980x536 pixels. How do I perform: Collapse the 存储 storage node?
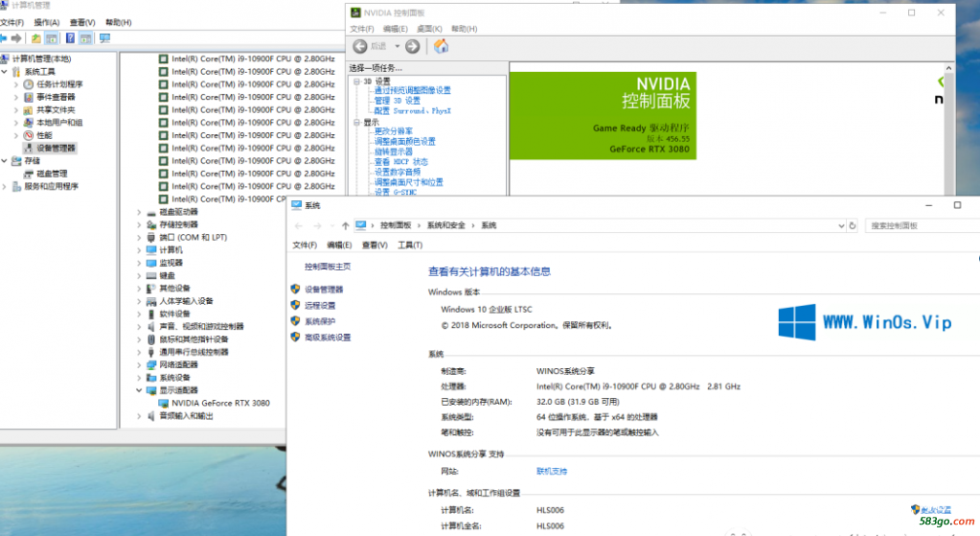coord(5,161)
